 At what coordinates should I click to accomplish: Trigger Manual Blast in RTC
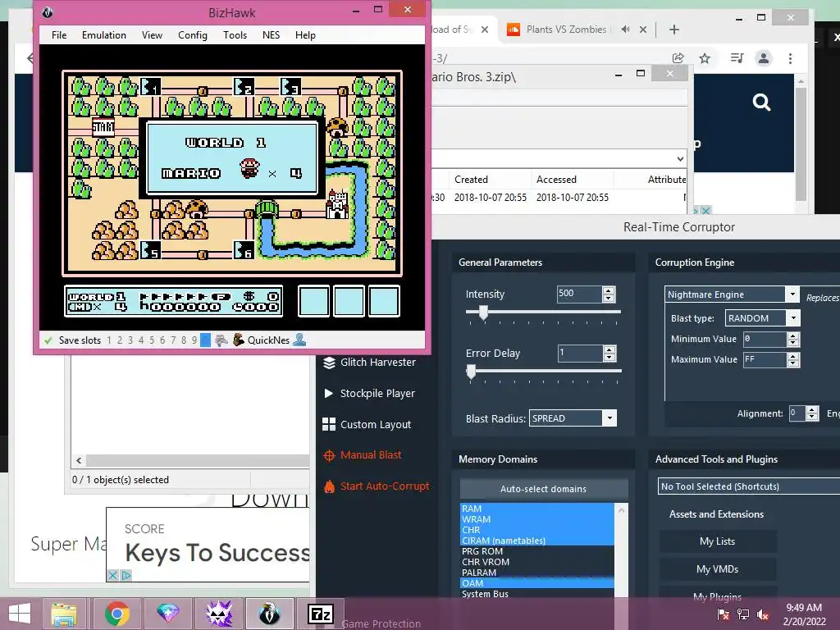click(362, 455)
